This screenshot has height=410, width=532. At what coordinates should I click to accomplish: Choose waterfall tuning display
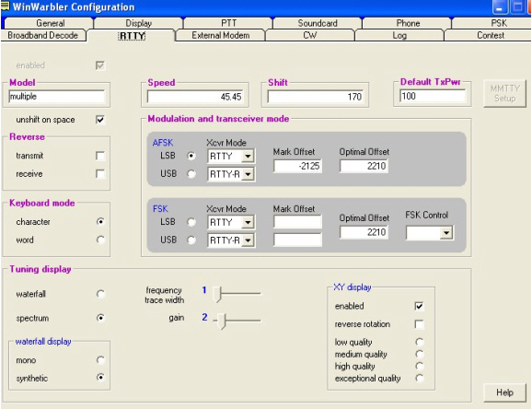(100, 294)
